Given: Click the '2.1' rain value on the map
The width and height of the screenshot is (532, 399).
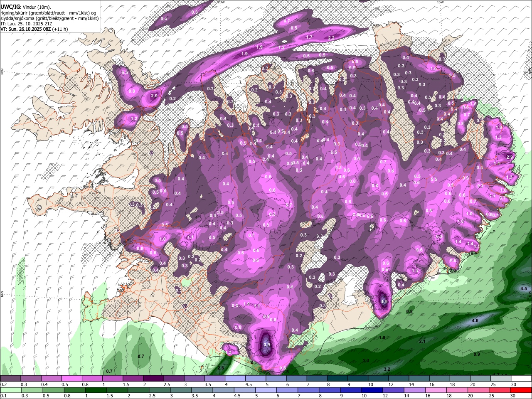Looking at the screenshot, I should 422,341.
